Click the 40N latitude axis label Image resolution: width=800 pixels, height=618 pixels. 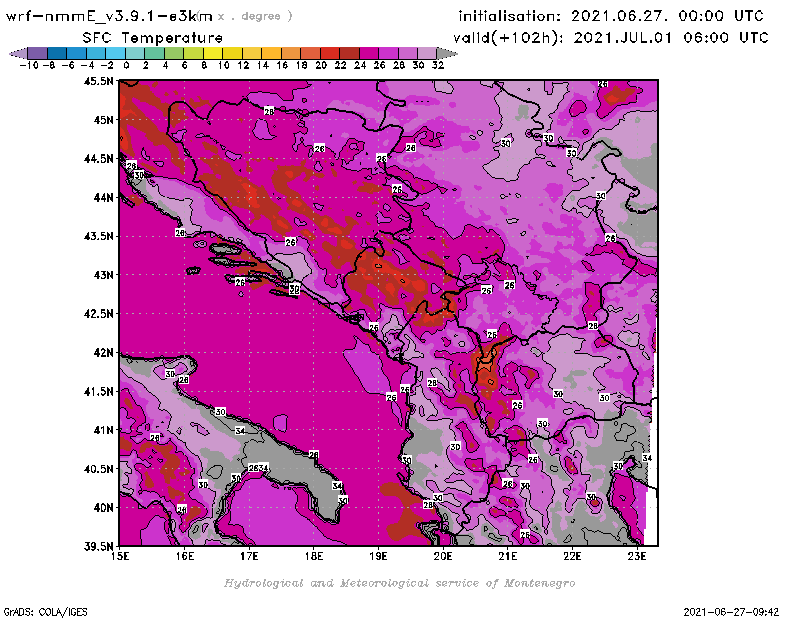[x=104, y=508]
